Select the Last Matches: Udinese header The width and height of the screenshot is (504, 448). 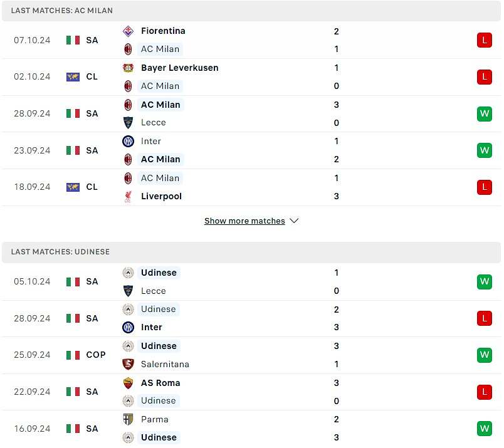[251, 252]
